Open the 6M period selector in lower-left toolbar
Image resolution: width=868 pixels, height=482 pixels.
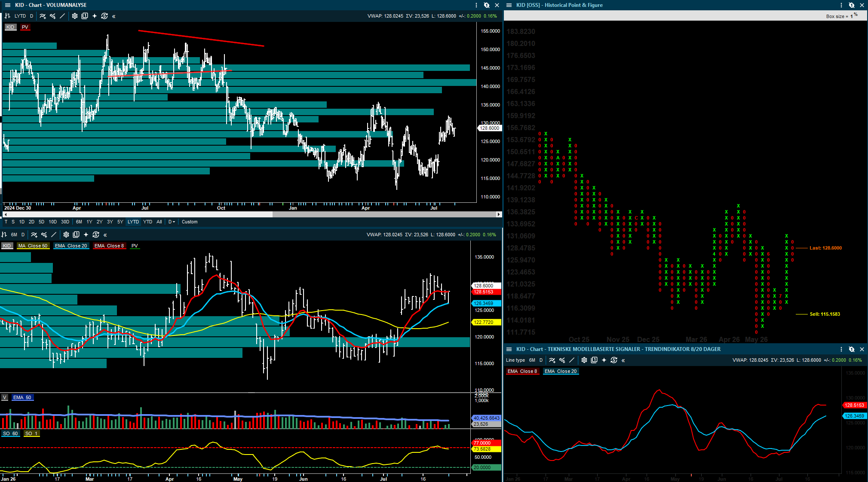click(14, 235)
